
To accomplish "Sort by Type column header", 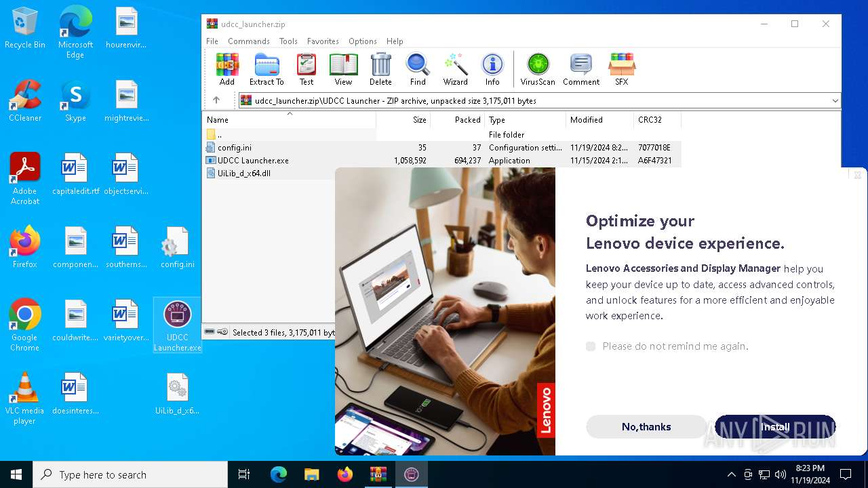I will 526,120.
